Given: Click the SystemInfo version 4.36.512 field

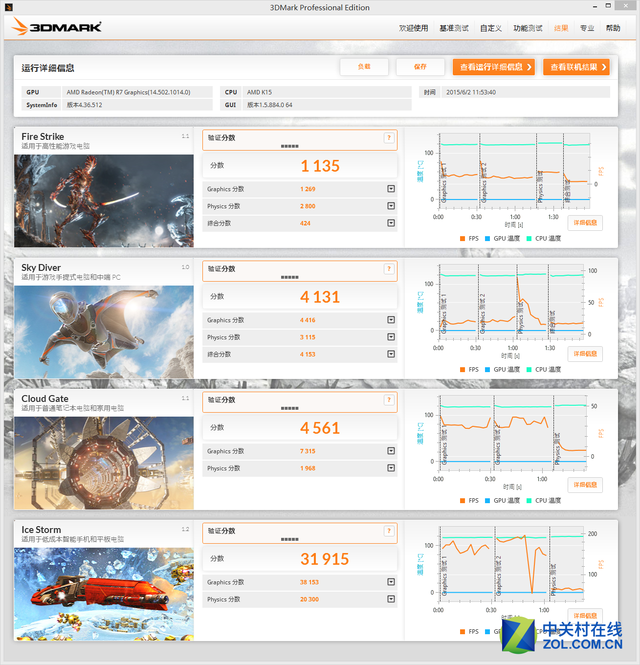Looking at the screenshot, I should (x=137, y=105).
